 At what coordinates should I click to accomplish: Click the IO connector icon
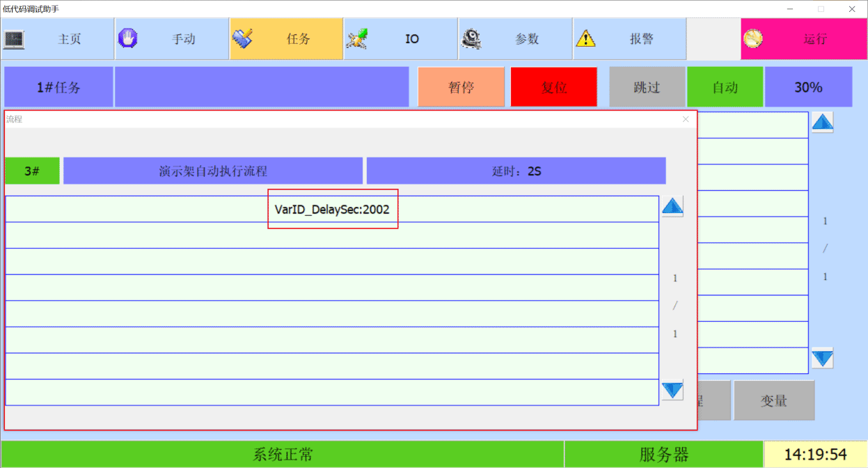[x=358, y=38]
